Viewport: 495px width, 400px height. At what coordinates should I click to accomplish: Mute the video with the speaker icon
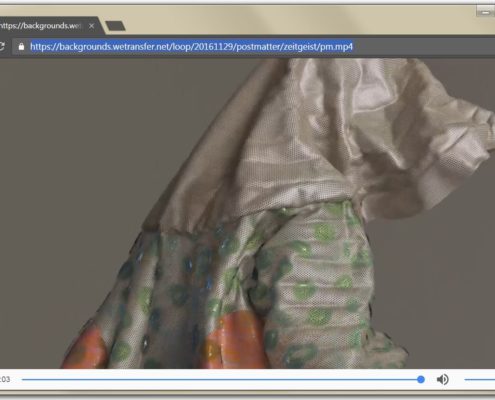tap(442, 379)
